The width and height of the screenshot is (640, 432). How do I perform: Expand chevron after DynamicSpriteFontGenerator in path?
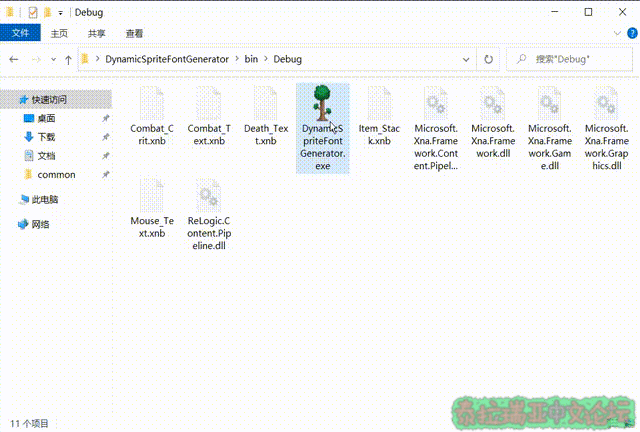tap(237, 59)
